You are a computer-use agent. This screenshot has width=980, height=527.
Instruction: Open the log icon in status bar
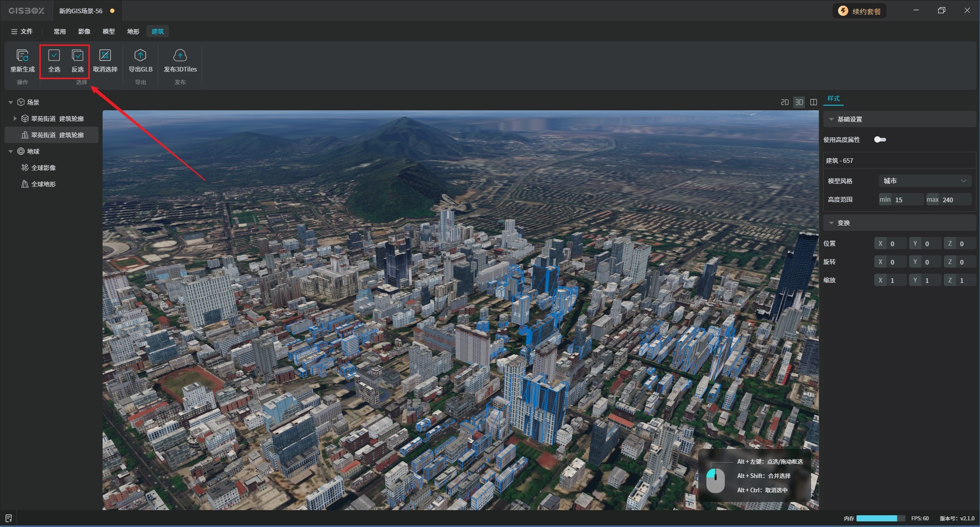point(9,518)
